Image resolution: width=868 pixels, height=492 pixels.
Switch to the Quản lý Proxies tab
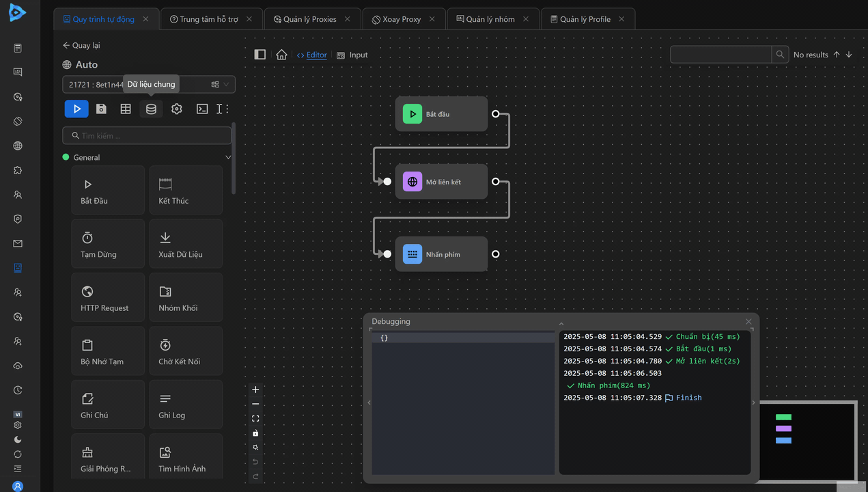(x=309, y=19)
